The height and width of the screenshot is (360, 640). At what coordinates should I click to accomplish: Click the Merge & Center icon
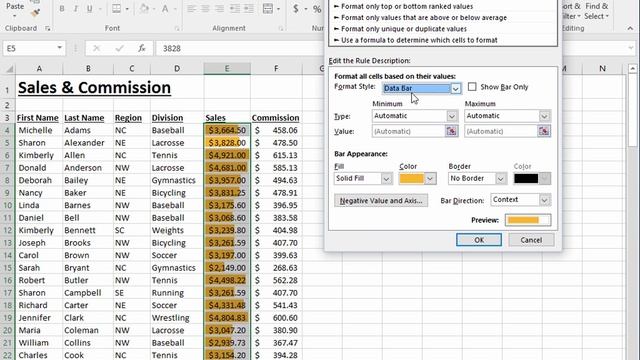click(x=268, y=9)
